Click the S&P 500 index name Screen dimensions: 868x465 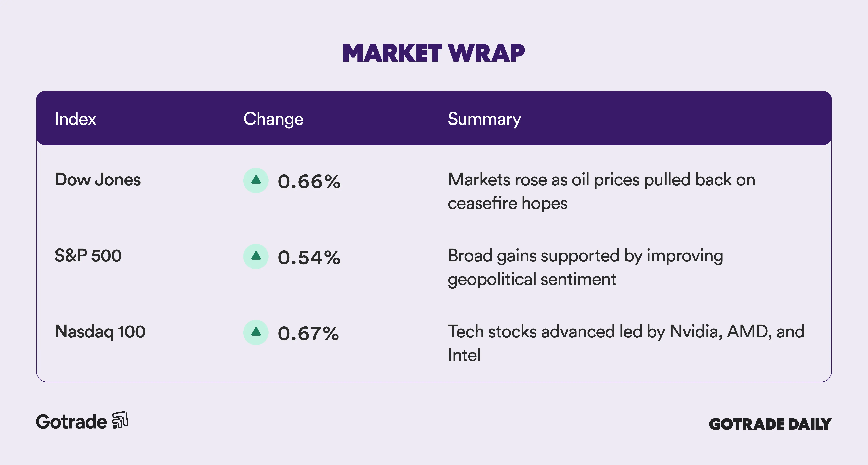pos(88,255)
